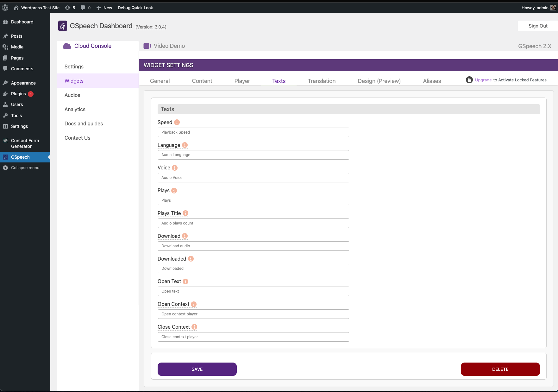Open the comments bubble icon in admin bar
This screenshot has height=392, width=558.
[x=83, y=8]
